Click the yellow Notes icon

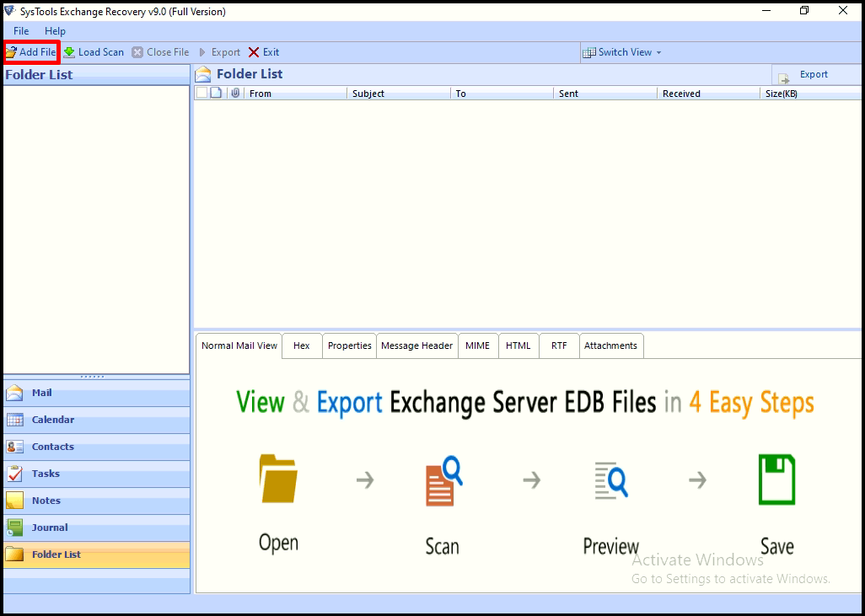point(15,501)
